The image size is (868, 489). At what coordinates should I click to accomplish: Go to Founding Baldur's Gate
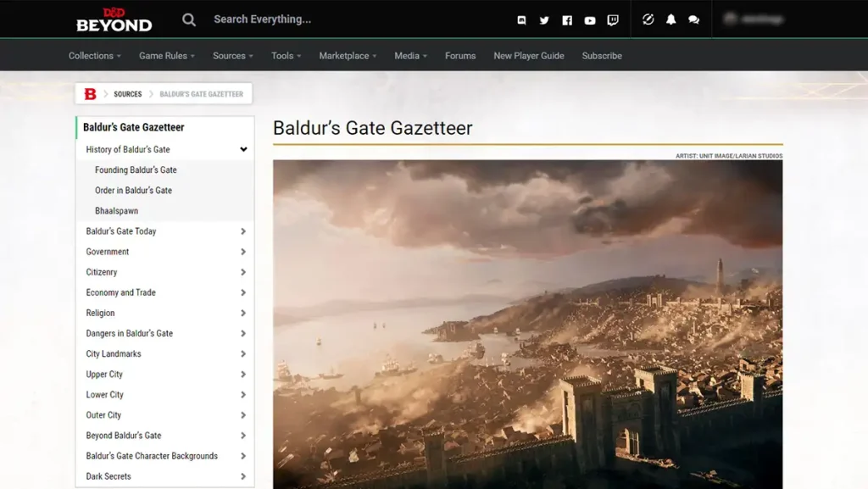(x=136, y=169)
